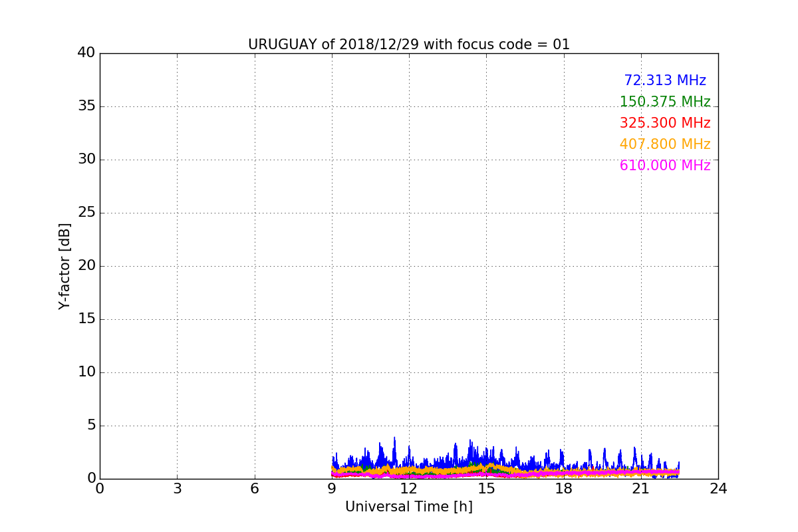Click the plot title mentioning URUGUAY 2018/12/29
Viewport: 798px width, 532px height.
(x=409, y=45)
